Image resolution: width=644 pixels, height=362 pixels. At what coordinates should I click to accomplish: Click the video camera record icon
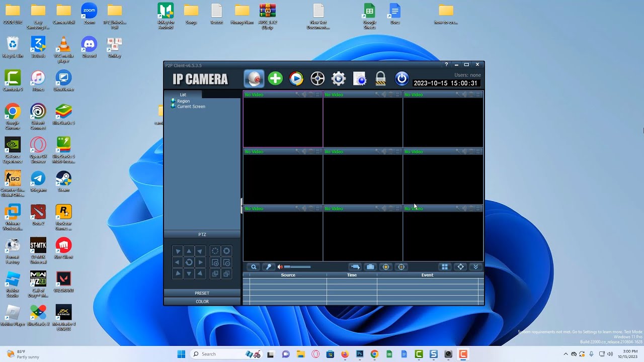(x=355, y=267)
